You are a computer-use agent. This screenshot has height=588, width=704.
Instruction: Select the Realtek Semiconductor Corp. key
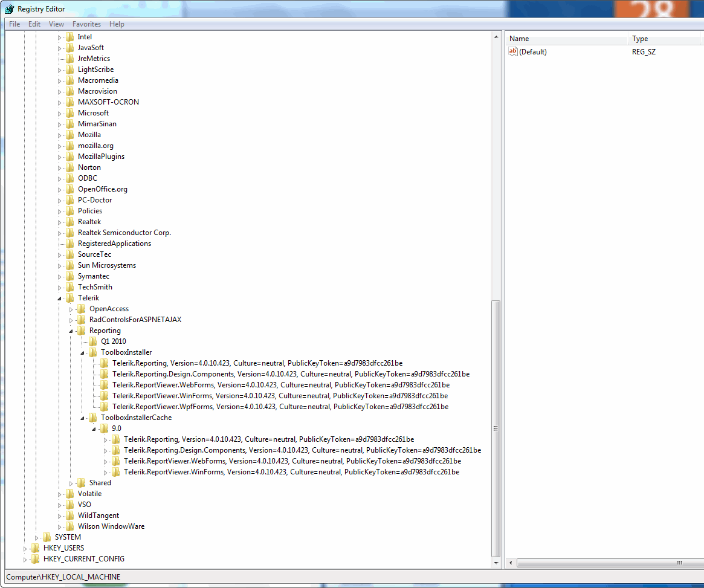[124, 233]
